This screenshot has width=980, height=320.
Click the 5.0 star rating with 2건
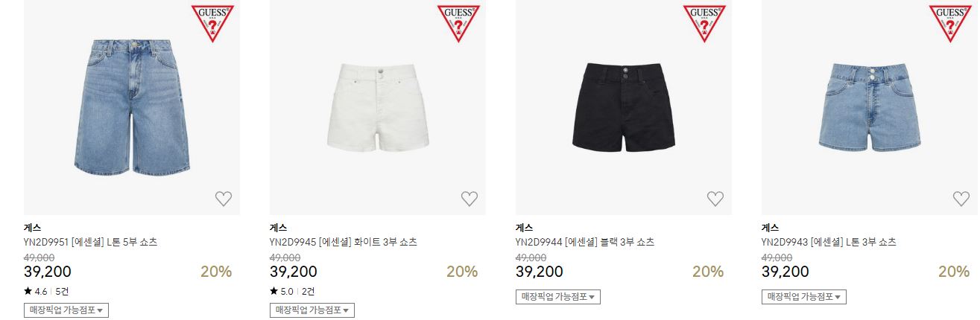(292, 292)
